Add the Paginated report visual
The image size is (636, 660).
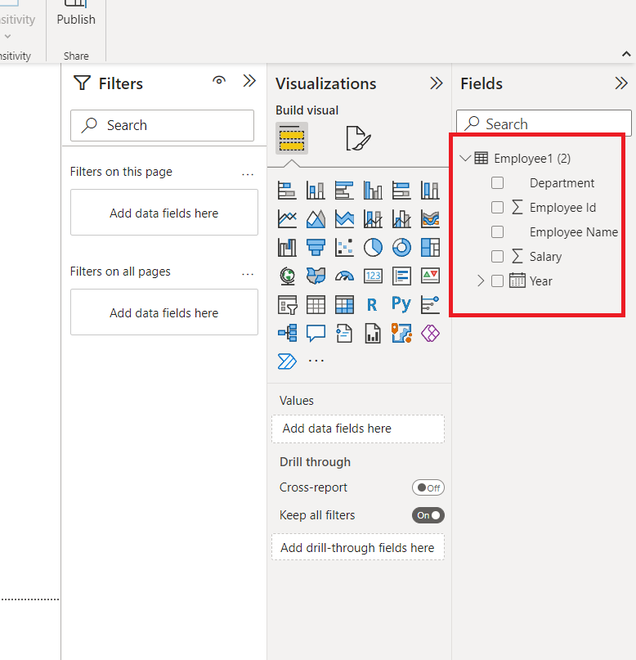pos(373,333)
